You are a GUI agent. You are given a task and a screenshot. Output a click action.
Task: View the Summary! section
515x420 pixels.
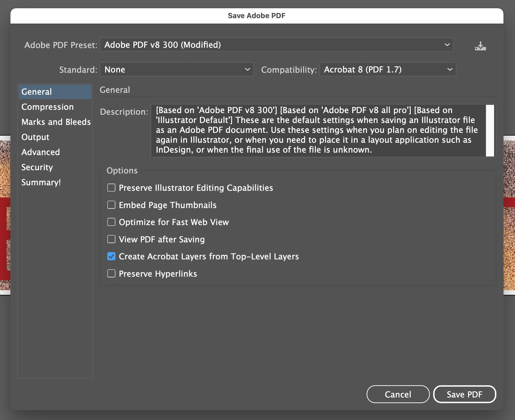click(55, 182)
